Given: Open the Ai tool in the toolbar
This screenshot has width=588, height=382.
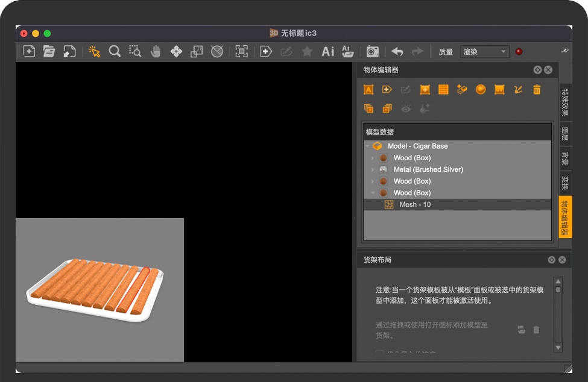Looking at the screenshot, I should click(x=327, y=52).
